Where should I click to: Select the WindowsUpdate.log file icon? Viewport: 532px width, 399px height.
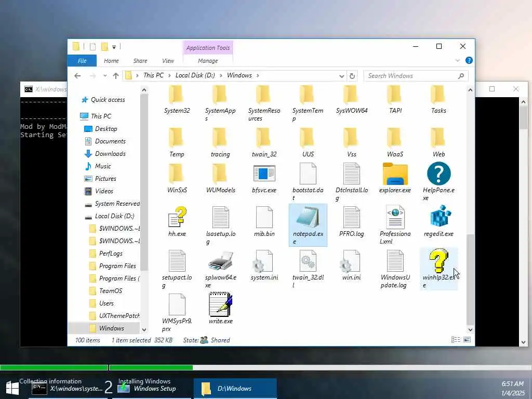point(395,261)
